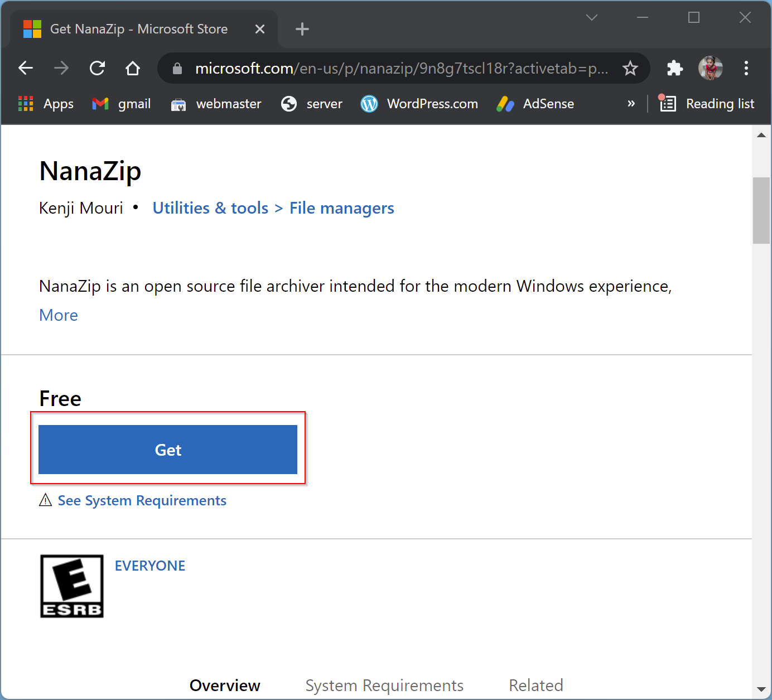Viewport: 772px width, 700px height.
Task: Open the Reading list
Action: click(707, 104)
